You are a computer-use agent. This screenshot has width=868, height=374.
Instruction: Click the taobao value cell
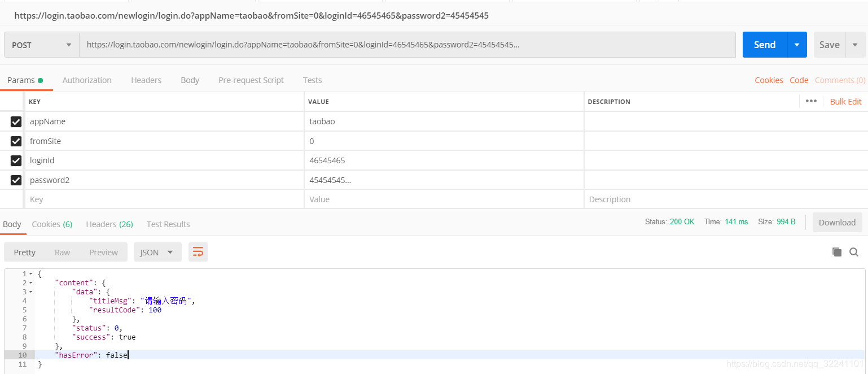point(444,121)
